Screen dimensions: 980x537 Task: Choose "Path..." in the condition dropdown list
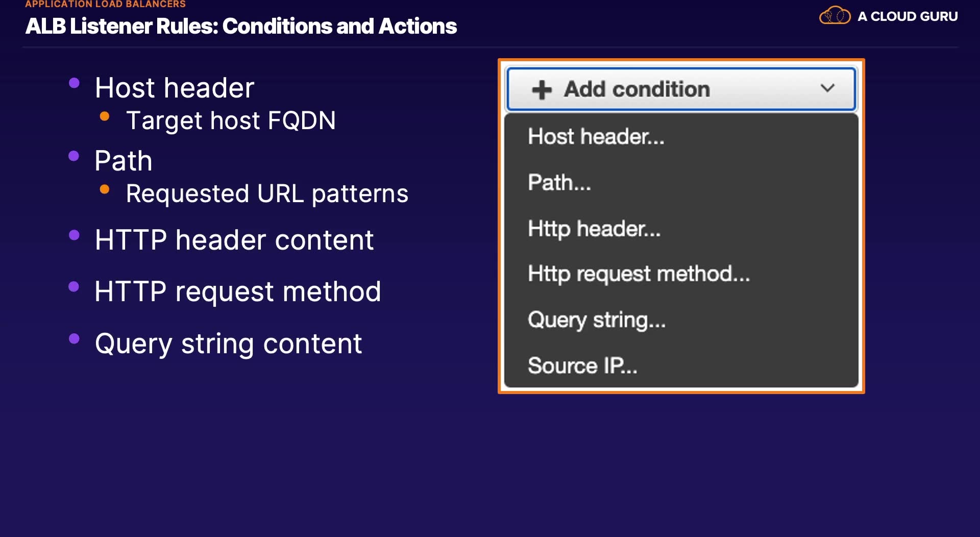click(559, 183)
